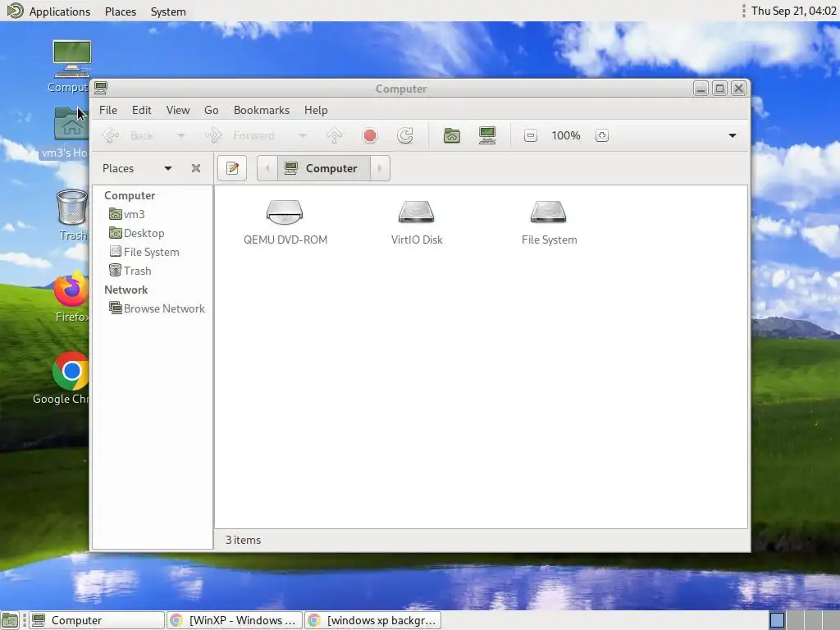This screenshot has width=840, height=630.
Task: Open the Applications menu in the top panel
Action: [48, 11]
